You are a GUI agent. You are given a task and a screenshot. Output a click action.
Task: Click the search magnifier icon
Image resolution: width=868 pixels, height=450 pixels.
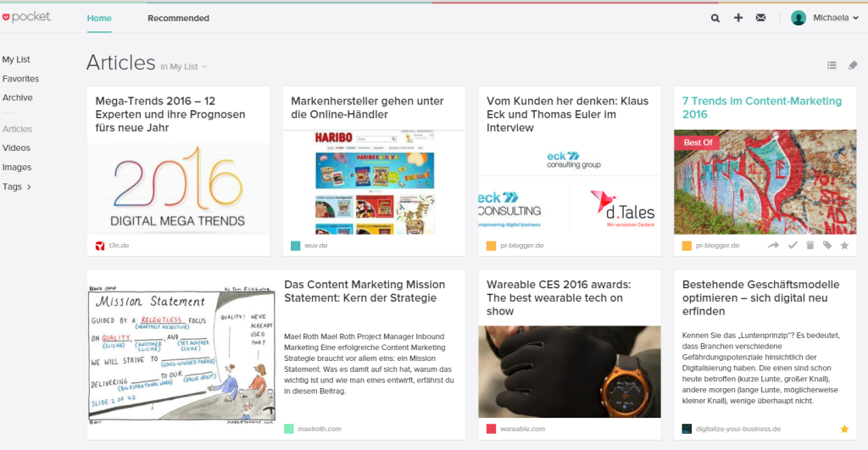click(x=715, y=19)
